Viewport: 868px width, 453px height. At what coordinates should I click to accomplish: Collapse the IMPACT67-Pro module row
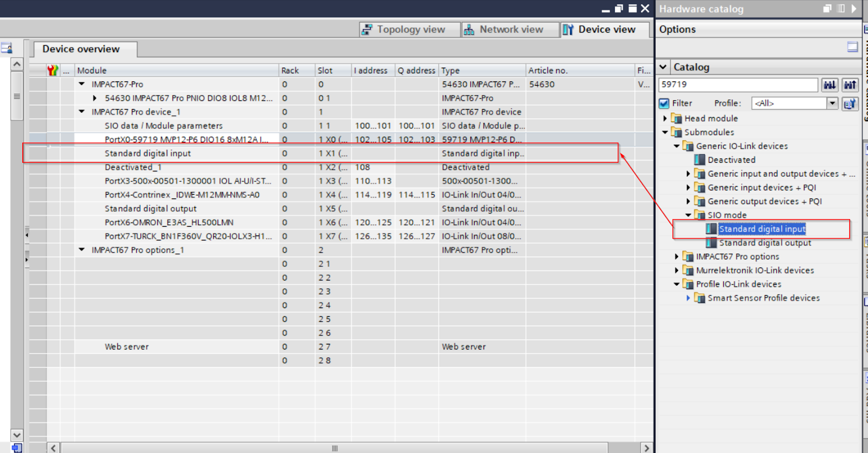(82, 84)
